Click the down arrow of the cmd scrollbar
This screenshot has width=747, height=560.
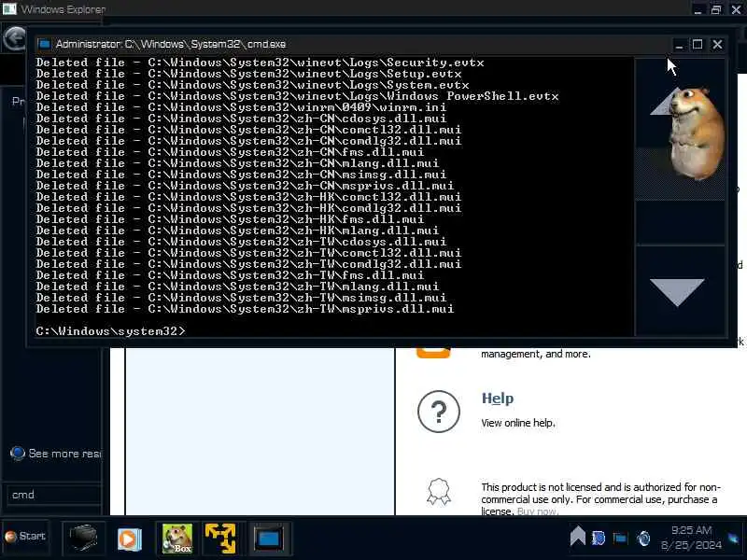tap(676, 292)
